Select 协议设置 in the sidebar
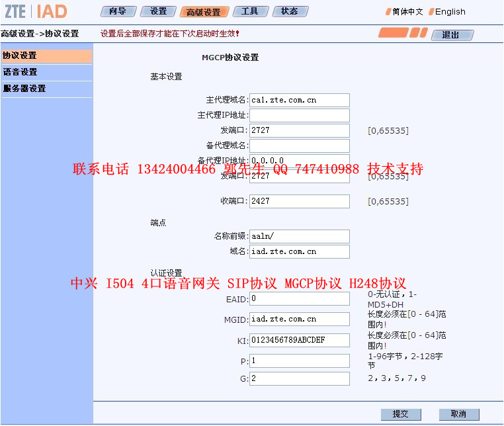The height and width of the screenshot is (426, 504). pyautogui.click(x=46, y=56)
